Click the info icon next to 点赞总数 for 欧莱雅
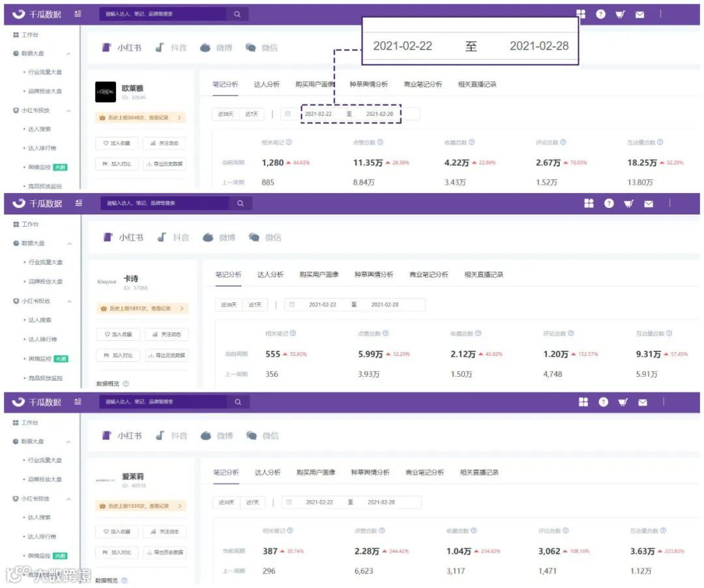This screenshot has width=704, height=588. point(380,142)
